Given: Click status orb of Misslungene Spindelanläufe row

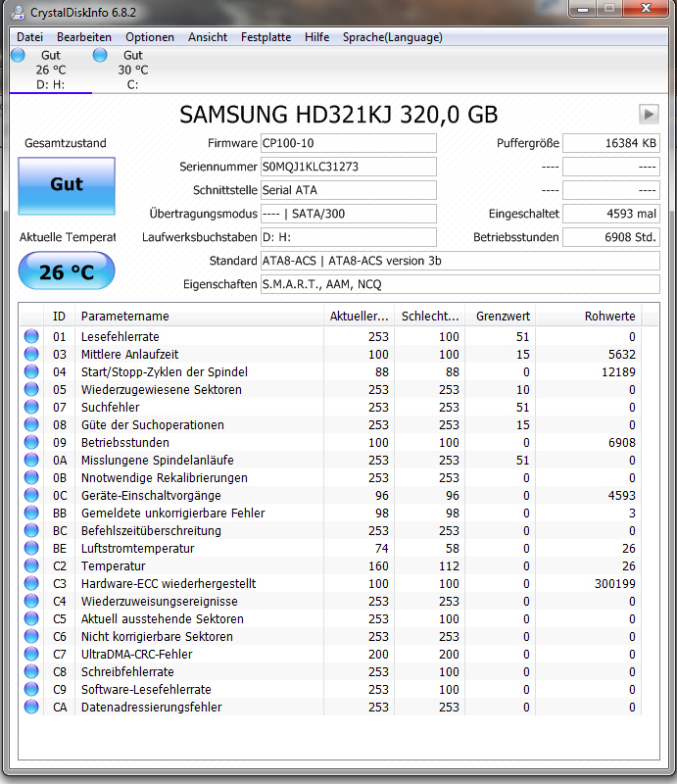Looking at the screenshot, I should click(31, 460).
